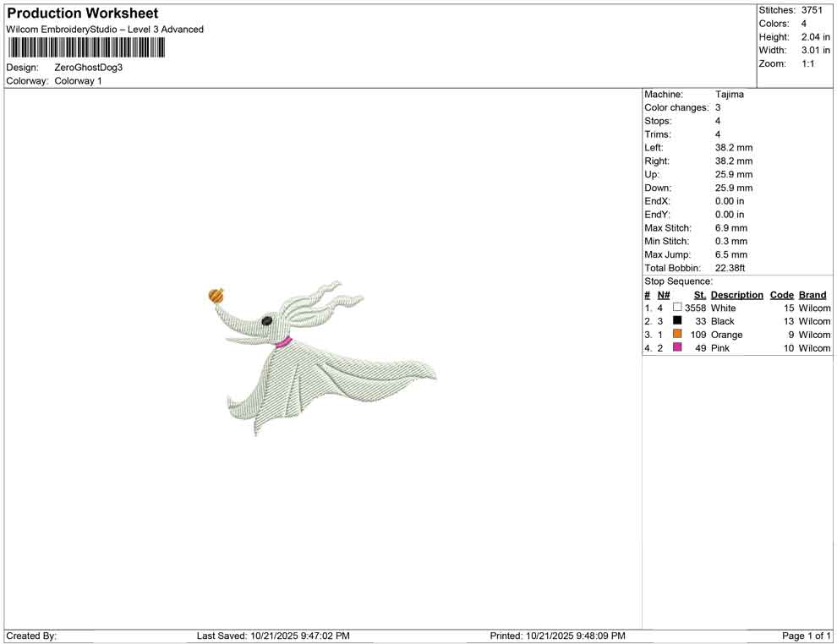The width and height of the screenshot is (837, 644).
Task: Click the 'Page 1 of 1' indicator
Action: click(x=807, y=636)
